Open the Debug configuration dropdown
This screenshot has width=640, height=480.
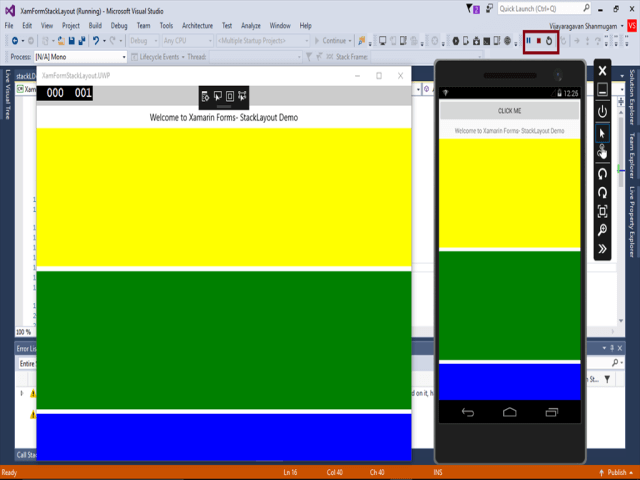pyautogui.click(x=144, y=41)
